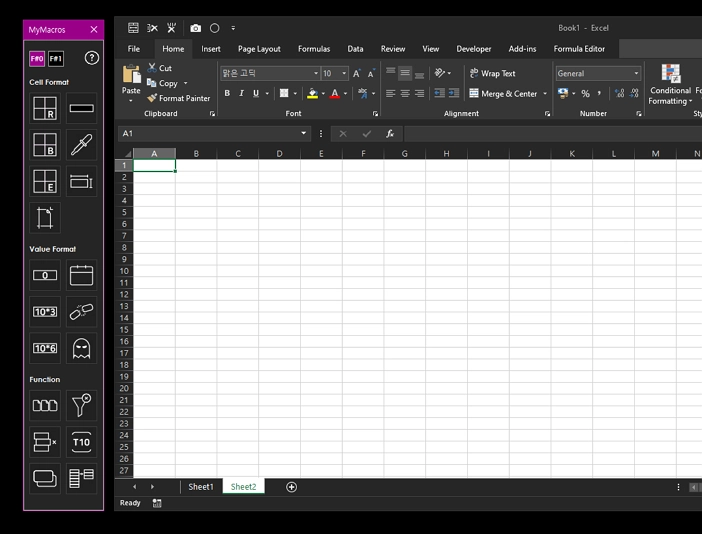Image resolution: width=702 pixels, height=534 pixels.
Task: Open the Customize Quick Access Toolbar dropdown
Action: [x=233, y=28]
